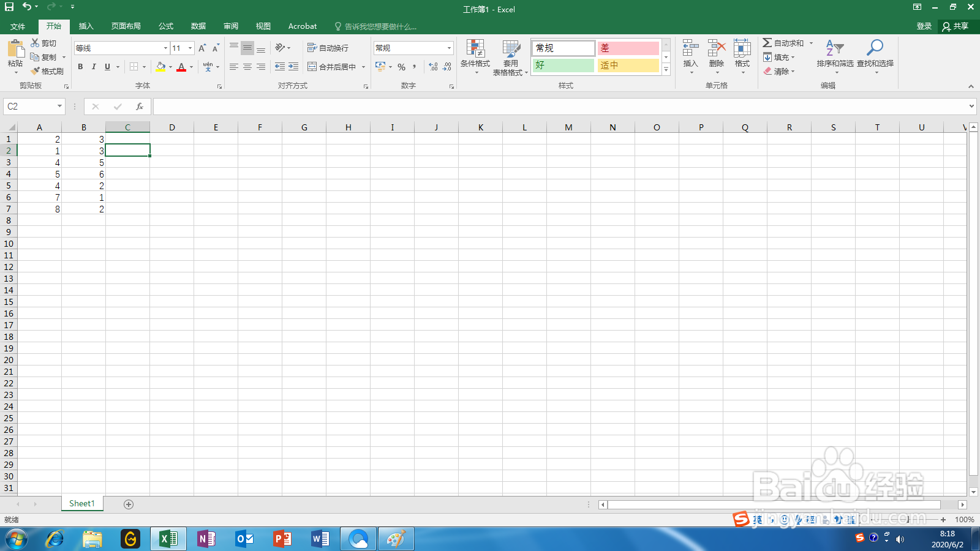
Task: Apply the Good (好) cell style
Action: 563,65
